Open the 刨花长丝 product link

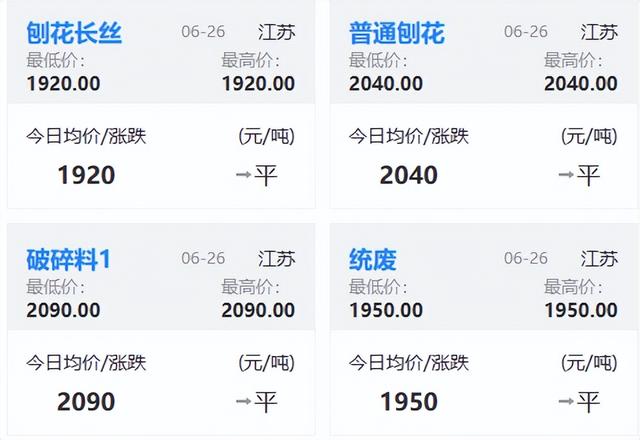coord(74,33)
